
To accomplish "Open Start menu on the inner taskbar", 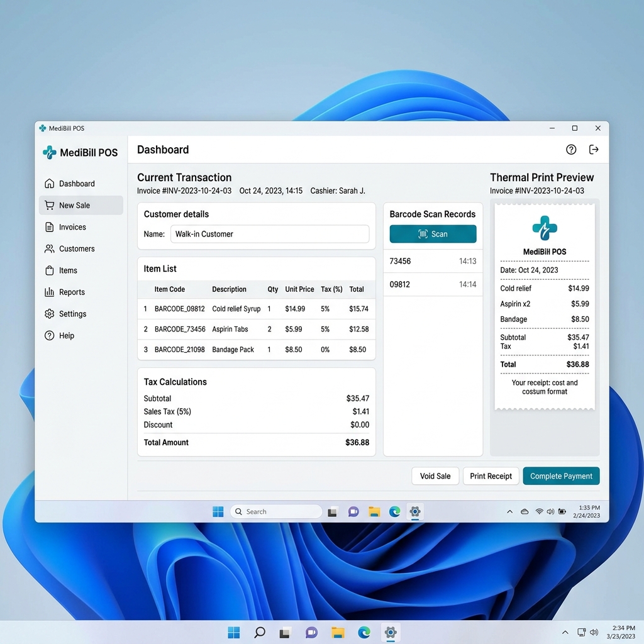I will click(218, 512).
